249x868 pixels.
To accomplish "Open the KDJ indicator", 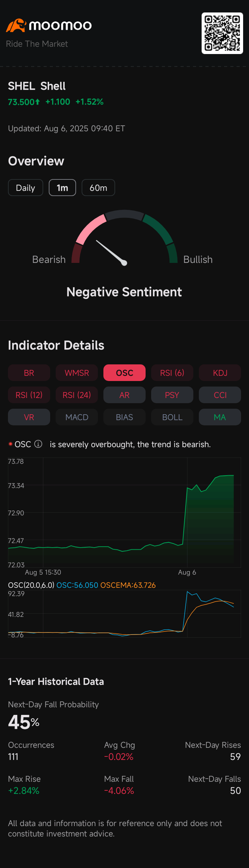I will pos(220,373).
